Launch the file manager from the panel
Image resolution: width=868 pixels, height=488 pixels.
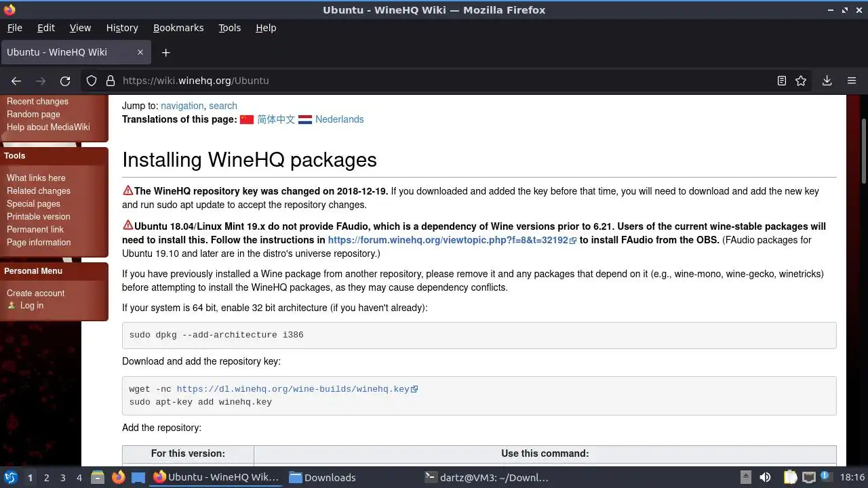(97, 477)
